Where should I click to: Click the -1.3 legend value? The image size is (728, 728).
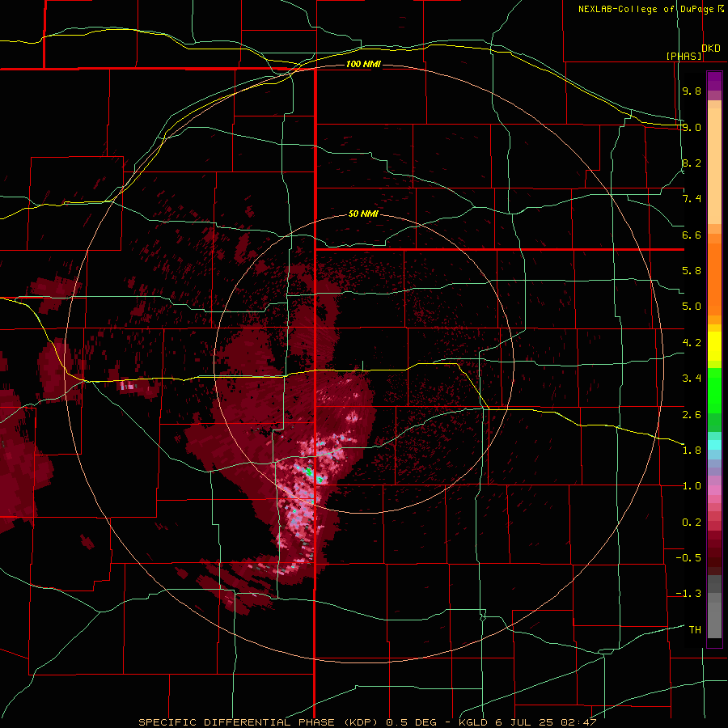pos(688,594)
